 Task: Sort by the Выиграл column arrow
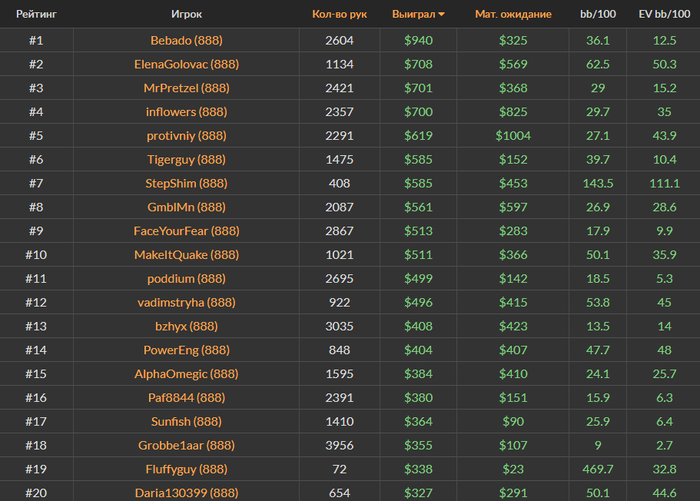click(x=442, y=15)
